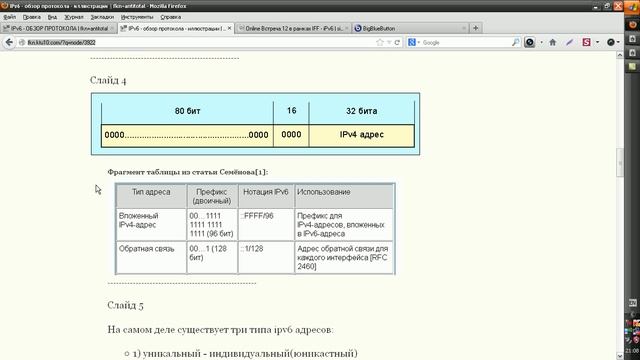Open search engine selector dropdown
640x360 pixels.
[414, 42]
